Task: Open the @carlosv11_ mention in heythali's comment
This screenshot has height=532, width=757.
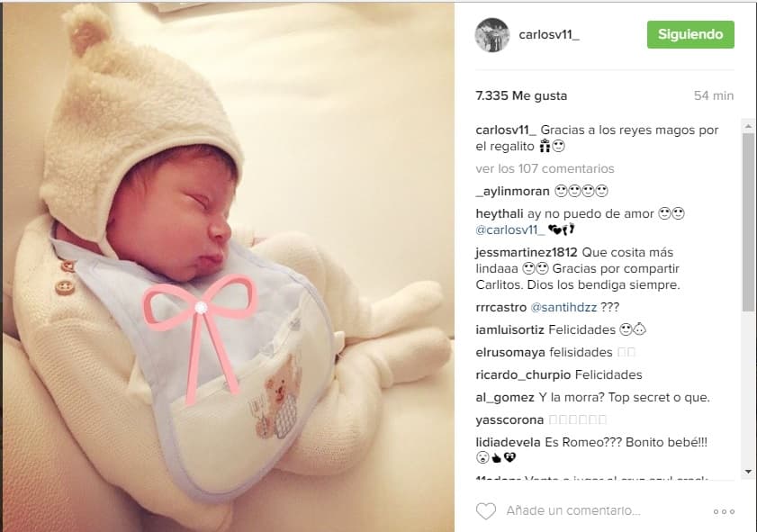Action: click(x=509, y=230)
